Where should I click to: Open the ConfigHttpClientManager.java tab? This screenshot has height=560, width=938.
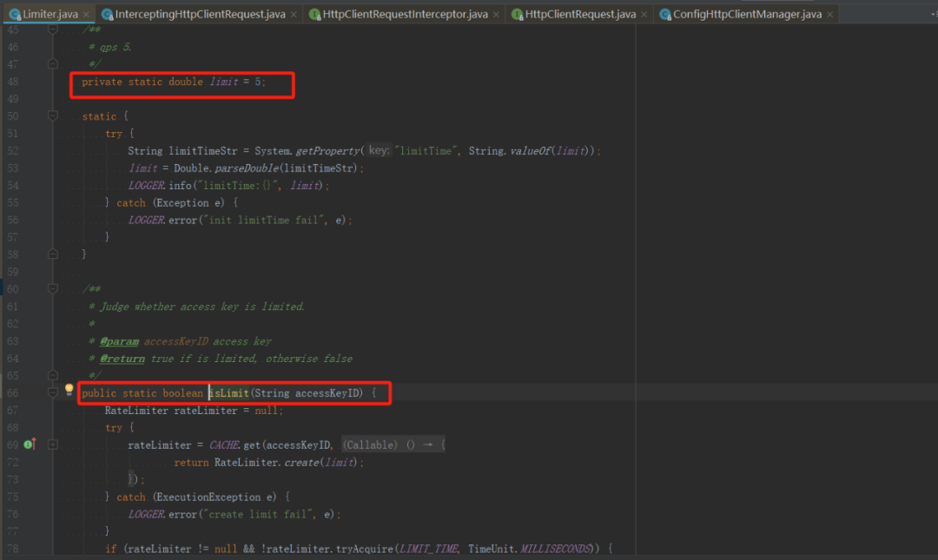click(x=747, y=14)
